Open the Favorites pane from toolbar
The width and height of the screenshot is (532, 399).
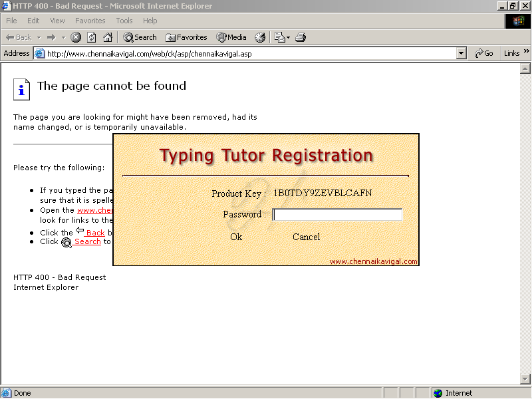(x=186, y=37)
